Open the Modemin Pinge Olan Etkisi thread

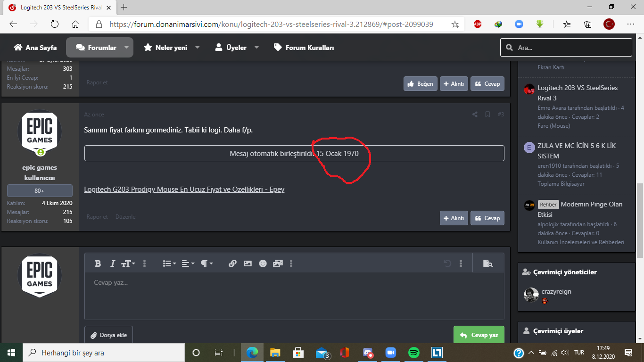580,209
